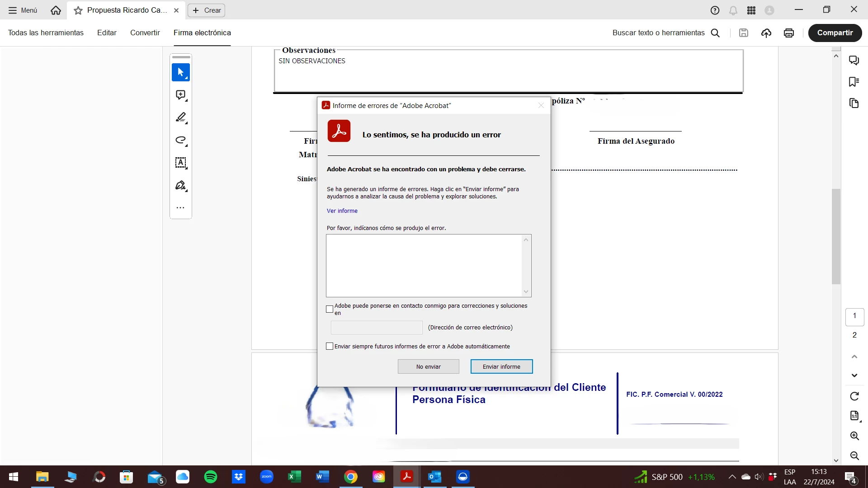Click the Enviar informe button
This screenshot has height=488, width=868.
pos(501,366)
